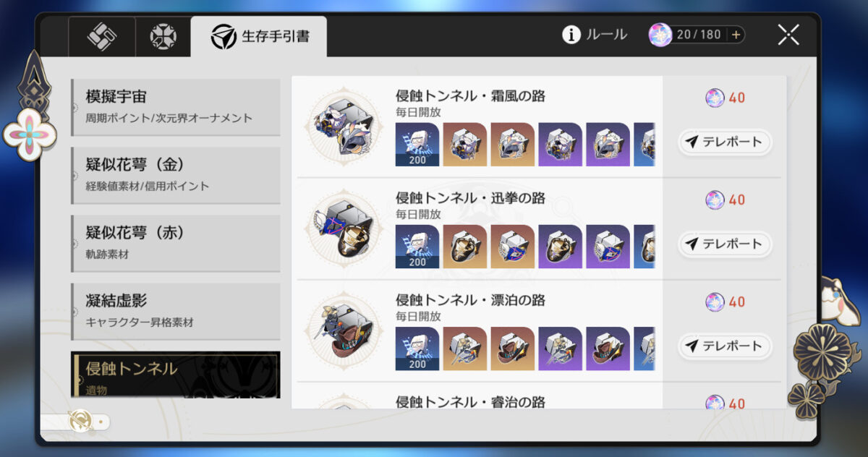Switch to the second cross-emblem tab
The width and height of the screenshot is (868, 457).
click(163, 37)
